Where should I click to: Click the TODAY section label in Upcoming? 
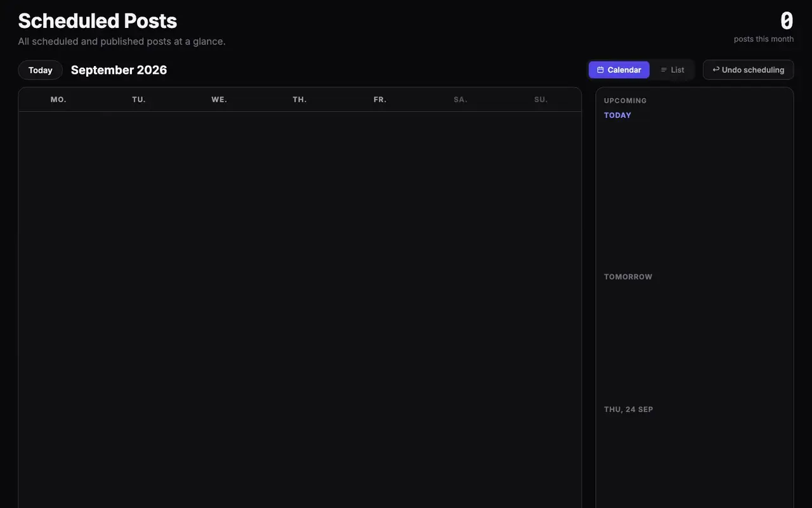click(618, 116)
